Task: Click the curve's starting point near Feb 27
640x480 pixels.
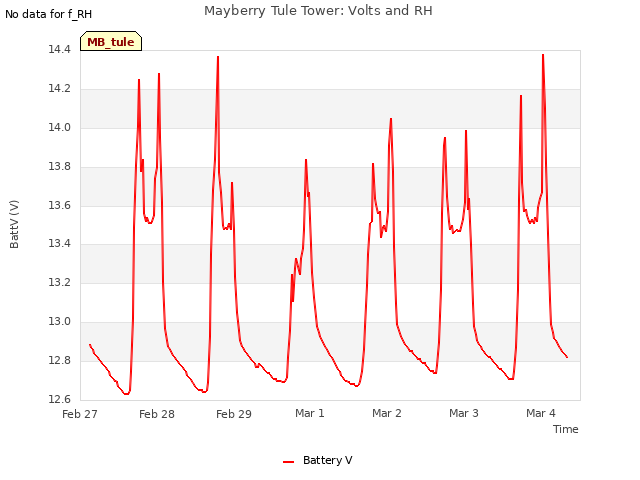Action: click(x=90, y=345)
